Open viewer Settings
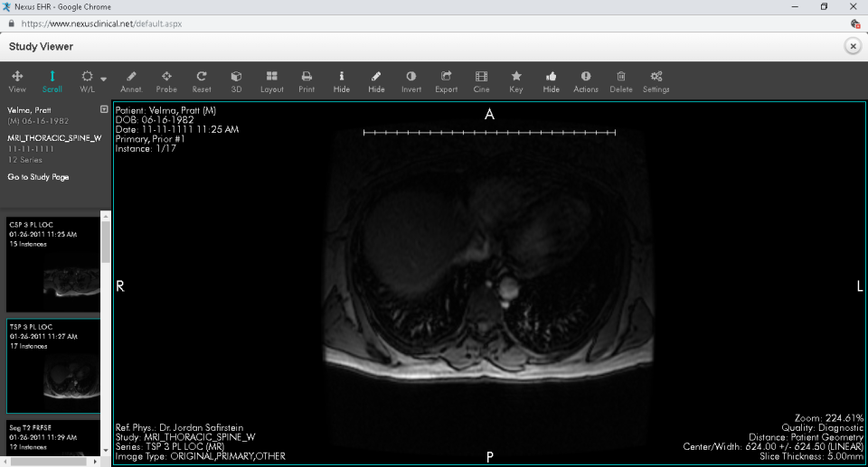Screen dimensions: 868x467 [656, 81]
